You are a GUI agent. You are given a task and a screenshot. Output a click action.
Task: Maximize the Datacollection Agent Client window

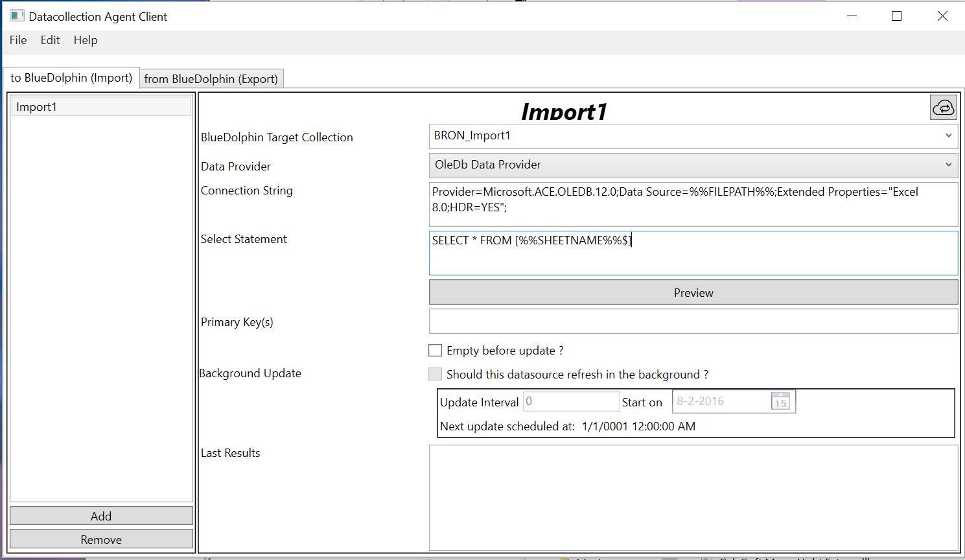pos(897,16)
